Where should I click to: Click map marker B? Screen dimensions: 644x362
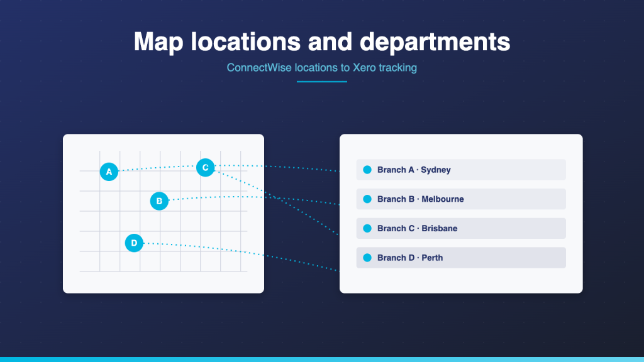[x=159, y=201]
